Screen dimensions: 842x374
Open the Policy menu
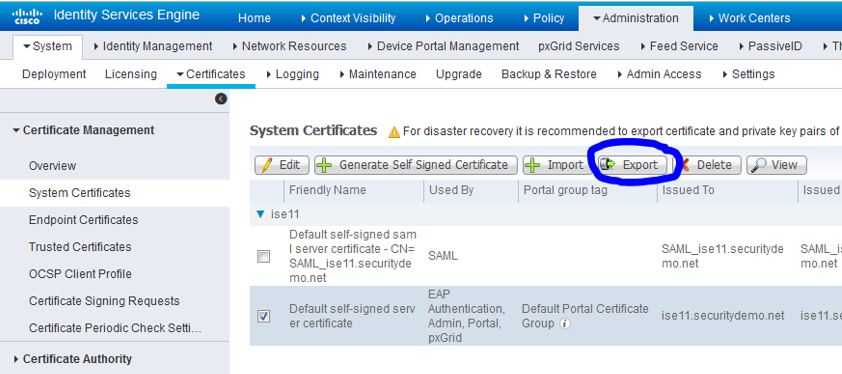tap(544, 18)
